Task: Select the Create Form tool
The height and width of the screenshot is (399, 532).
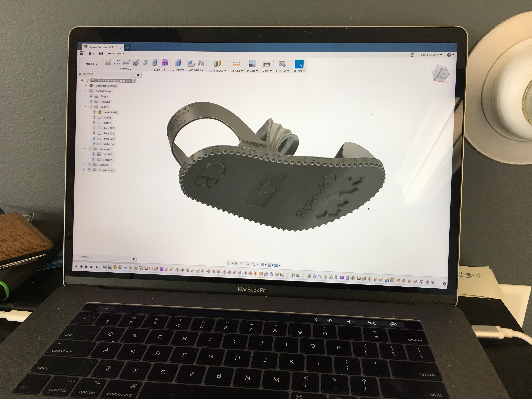Action: pyautogui.click(x=165, y=63)
